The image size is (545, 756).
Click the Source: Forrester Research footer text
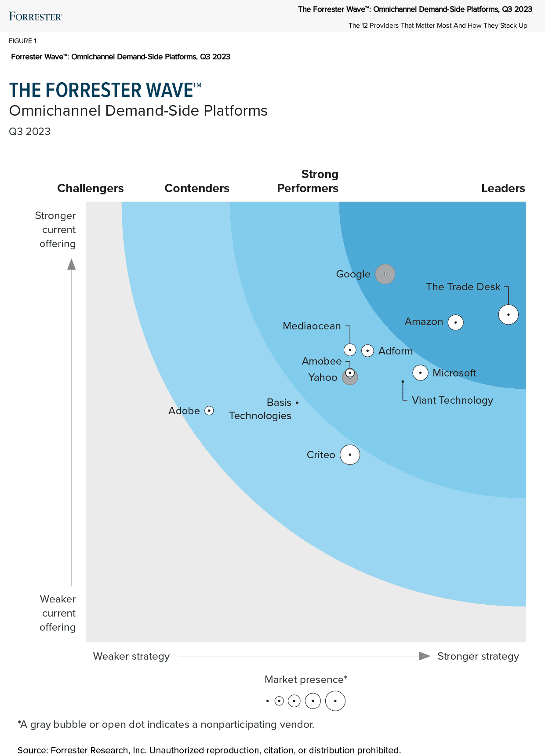click(209, 750)
